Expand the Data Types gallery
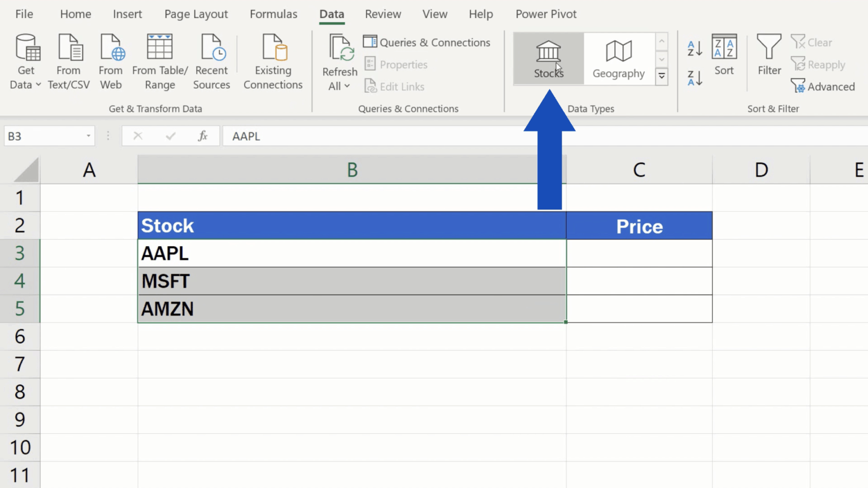The image size is (868, 488). pyautogui.click(x=661, y=76)
